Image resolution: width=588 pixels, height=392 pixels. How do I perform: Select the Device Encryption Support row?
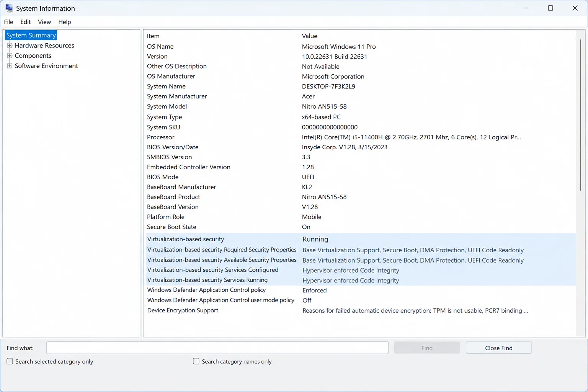361,310
